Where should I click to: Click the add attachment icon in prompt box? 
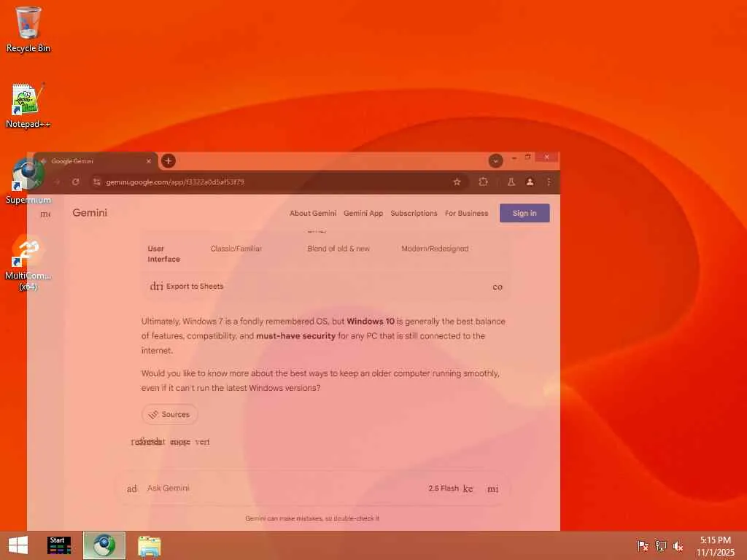click(x=132, y=489)
